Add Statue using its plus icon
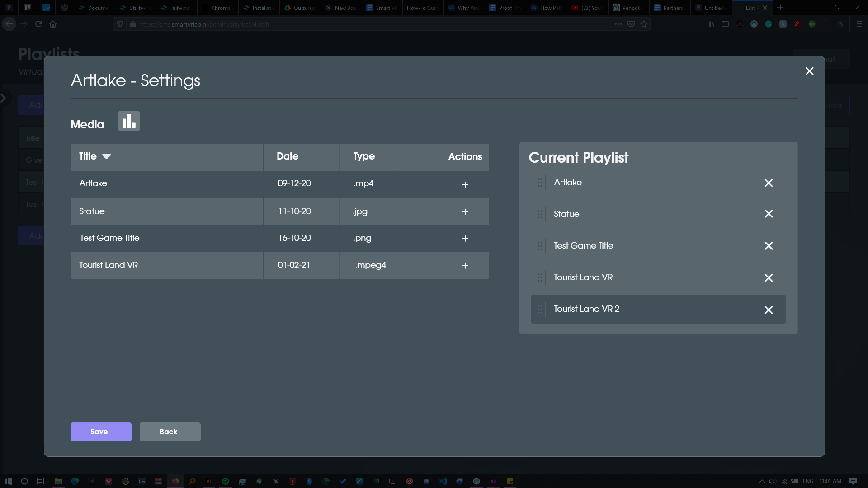The width and height of the screenshot is (868, 488). pos(465,212)
